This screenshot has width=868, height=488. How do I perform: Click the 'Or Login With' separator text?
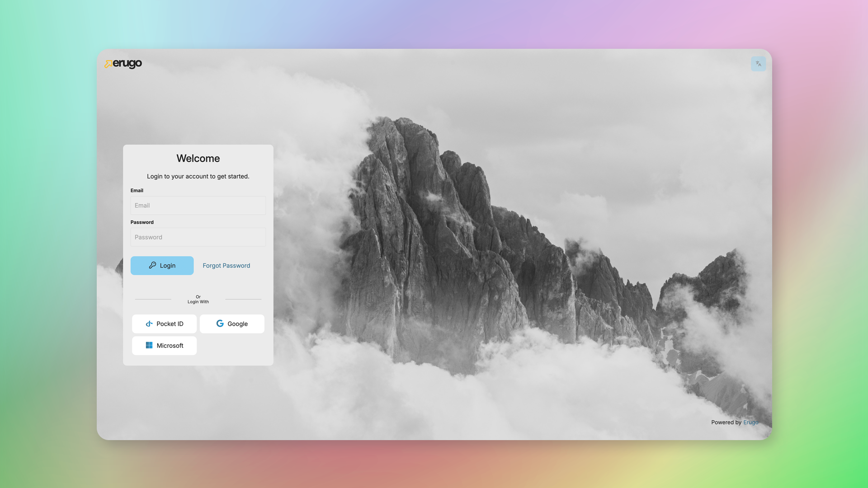198,299
